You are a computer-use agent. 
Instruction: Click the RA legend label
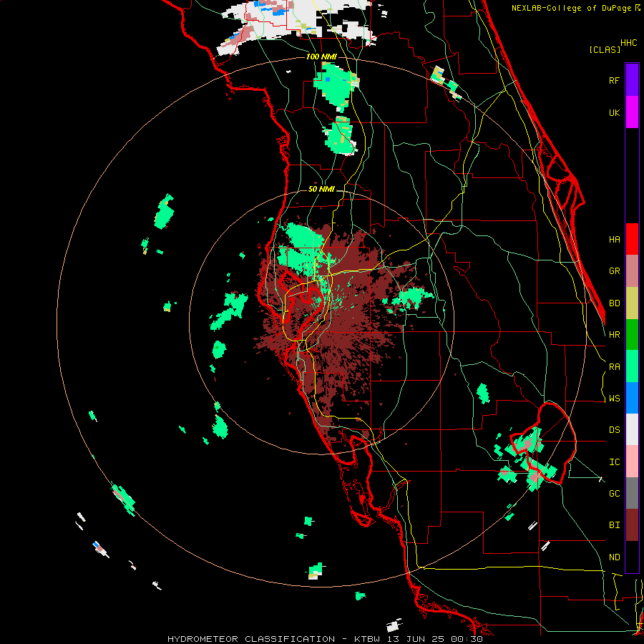click(614, 367)
